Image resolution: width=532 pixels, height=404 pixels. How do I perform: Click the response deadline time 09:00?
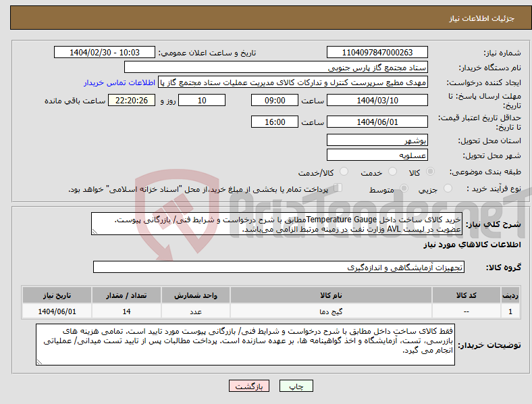click(x=275, y=100)
